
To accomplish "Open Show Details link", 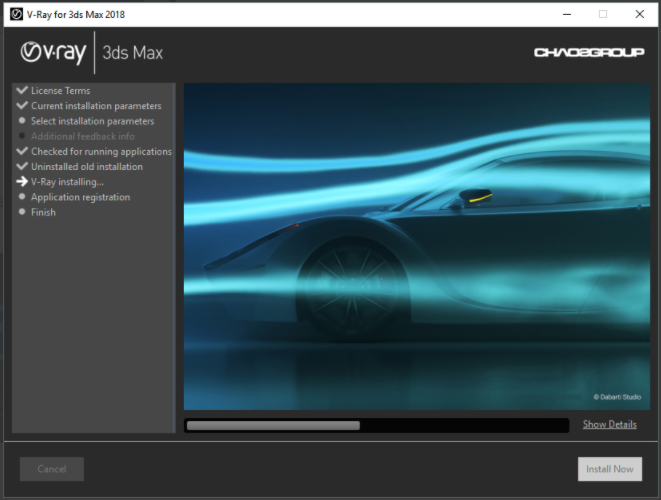I will pyautogui.click(x=610, y=424).
